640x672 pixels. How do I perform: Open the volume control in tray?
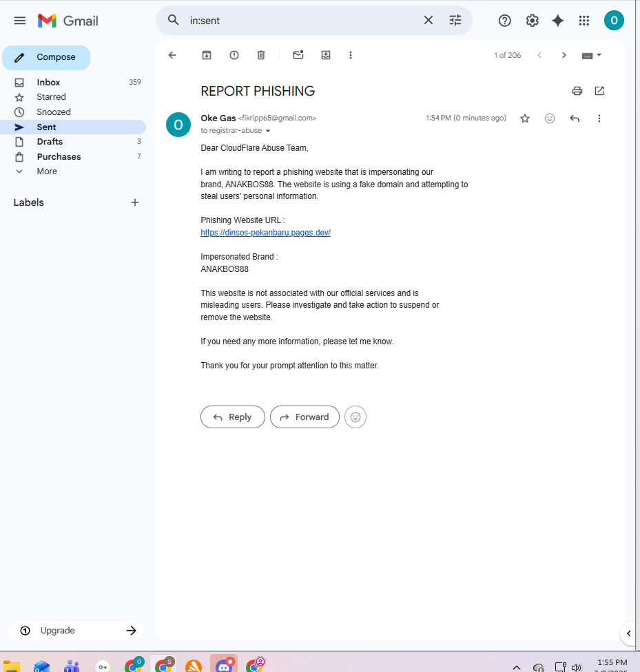[576, 667]
